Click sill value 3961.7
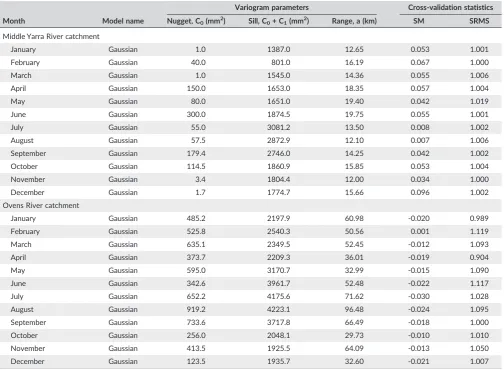Viewport: 504px width, 370px height. 279,283
